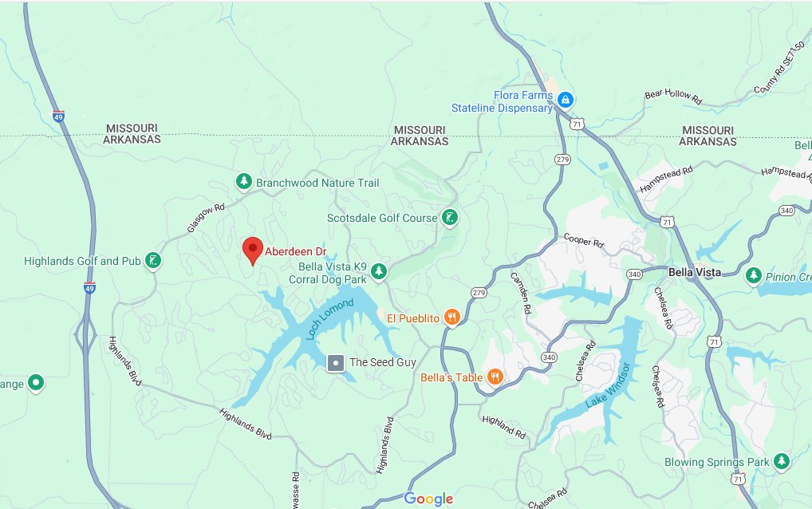Click the Loch Lomond lake label

click(x=330, y=319)
